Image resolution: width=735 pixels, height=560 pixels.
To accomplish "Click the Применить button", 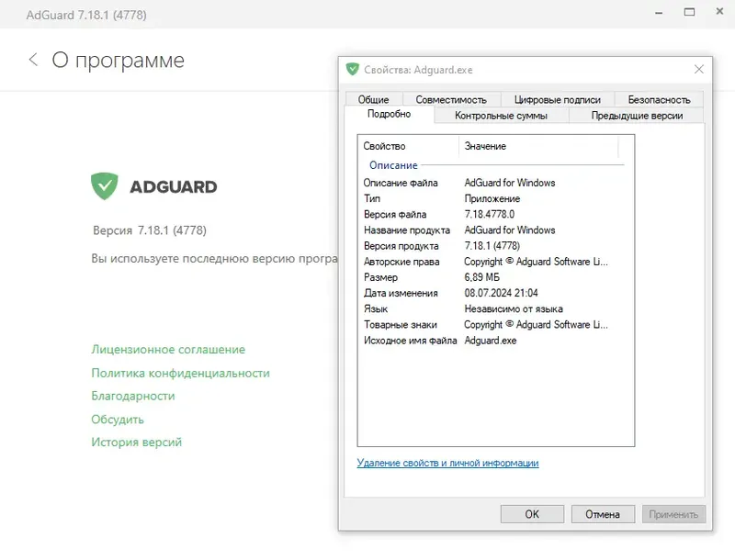I will pyautogui.click(x=673, y=514).
